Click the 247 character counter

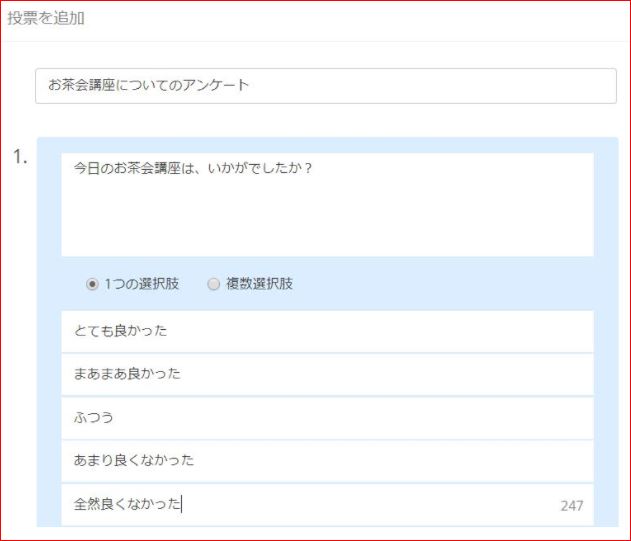coord(571,506)
